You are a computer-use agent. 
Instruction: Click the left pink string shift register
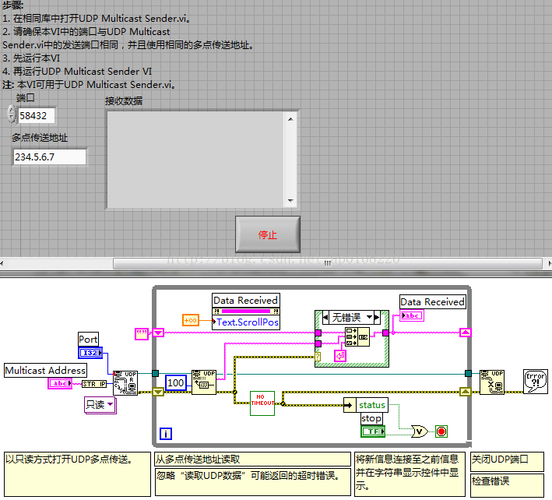click(x=158, y=332)
